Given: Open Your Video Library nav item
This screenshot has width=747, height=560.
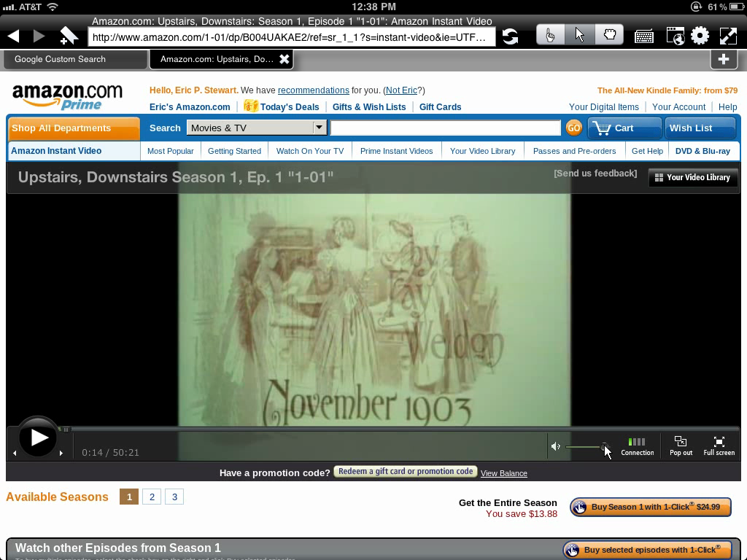Looking at the screenshot, I should (x=483, y=151).
